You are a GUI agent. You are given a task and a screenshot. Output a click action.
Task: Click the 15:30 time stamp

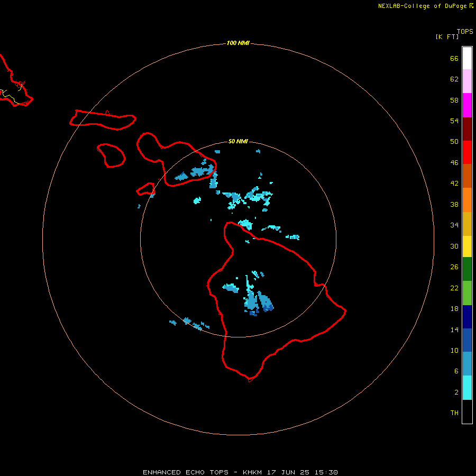326,472
